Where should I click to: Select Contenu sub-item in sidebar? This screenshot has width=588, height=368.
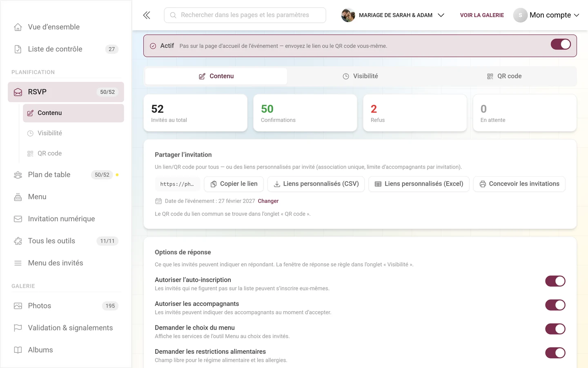[x=73, y=113]
